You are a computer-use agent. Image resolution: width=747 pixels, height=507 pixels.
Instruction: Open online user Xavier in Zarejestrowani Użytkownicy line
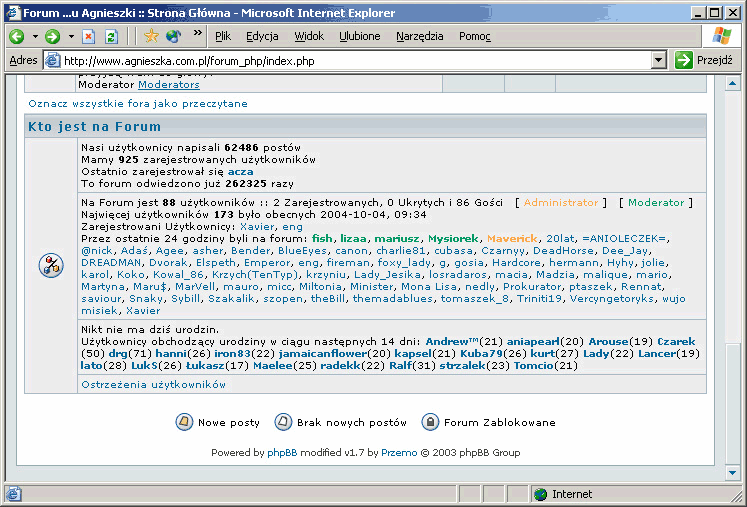[x=257, y=227]
